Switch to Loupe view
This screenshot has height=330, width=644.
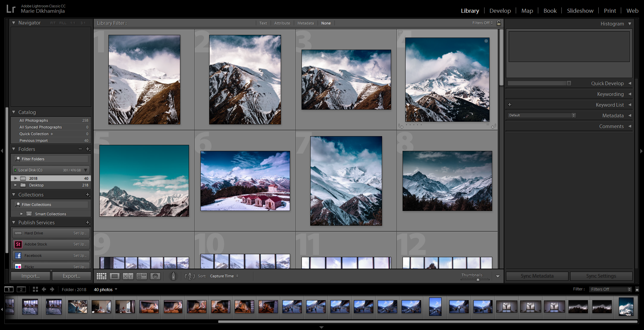(x=114, y=276)
